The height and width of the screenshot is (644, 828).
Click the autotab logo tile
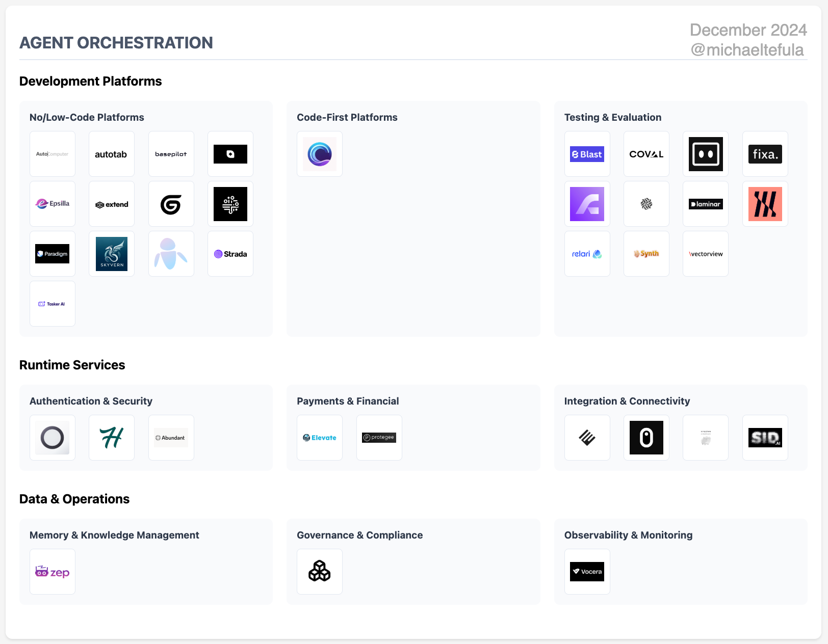[x=111, y=154]
